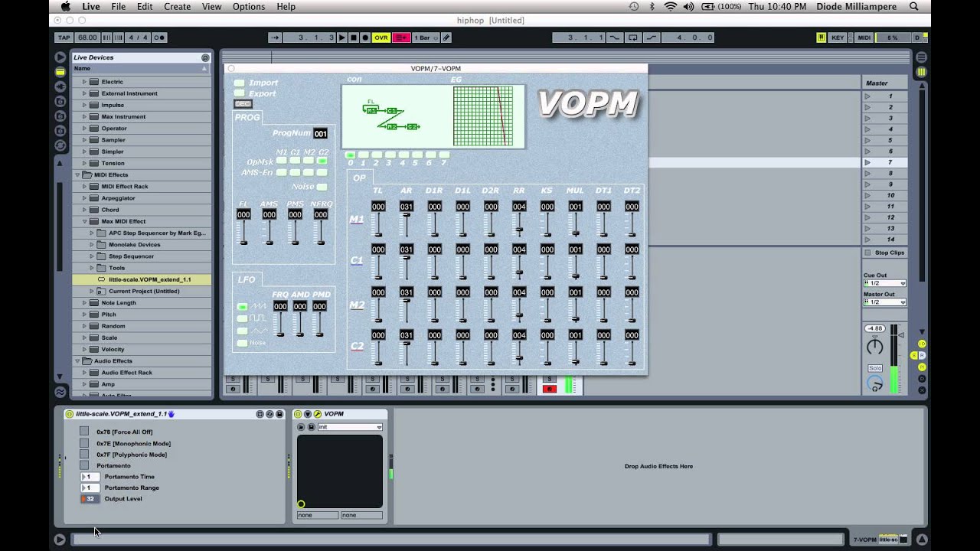Open the Create menu
The height and width of the screenshot is (551, 980).
pyautogui.click(x=177, y=7)
